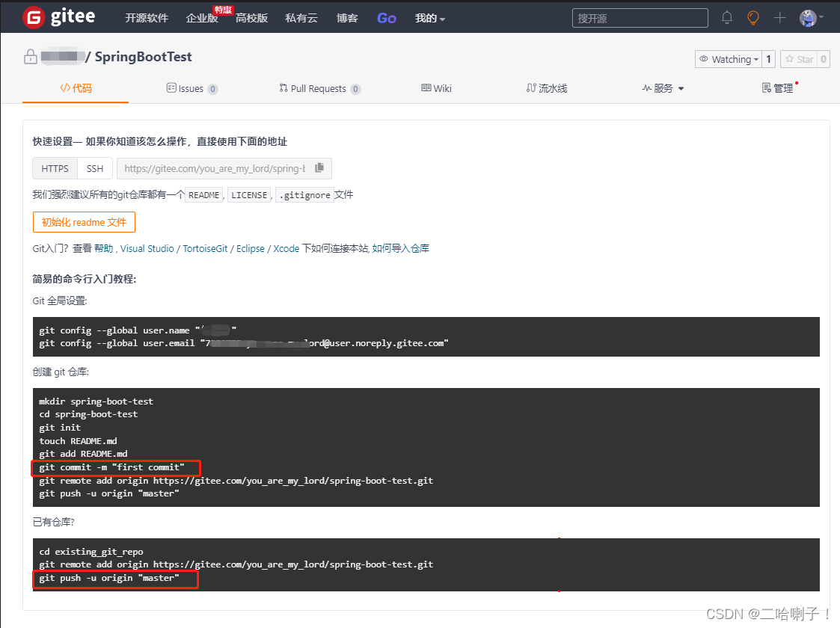Focus the 搜开源 search field
Image resolution: width=840 pixels, height=628 pixels.
[x=640, y=18]
